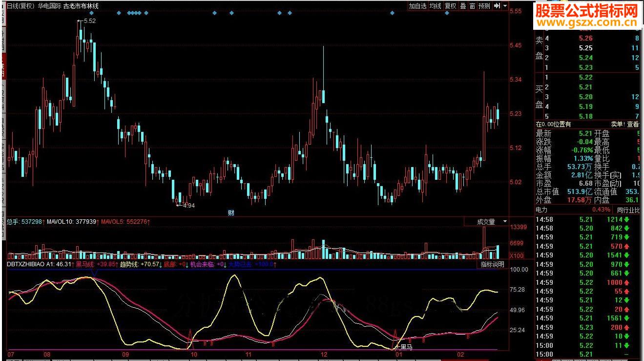Image resolution: width=644 pixels, height=361 pixels.
Task: Click the 黑马 signal label in indicator panel
Action: (x=406, y=347)
